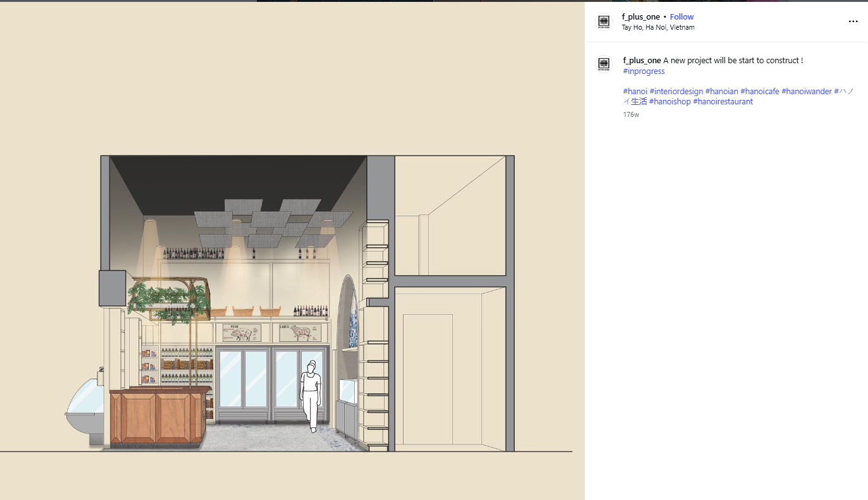The image size is (868, 500).
Task: Click the wooden counter in the illustration
Action: point(158,417)
